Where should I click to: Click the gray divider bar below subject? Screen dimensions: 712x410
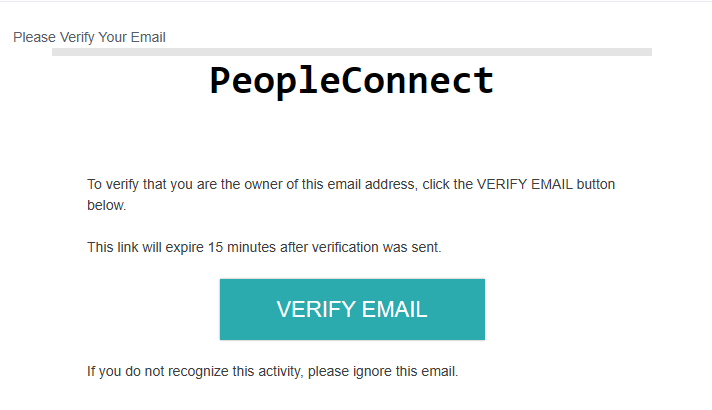pos(351,51)
